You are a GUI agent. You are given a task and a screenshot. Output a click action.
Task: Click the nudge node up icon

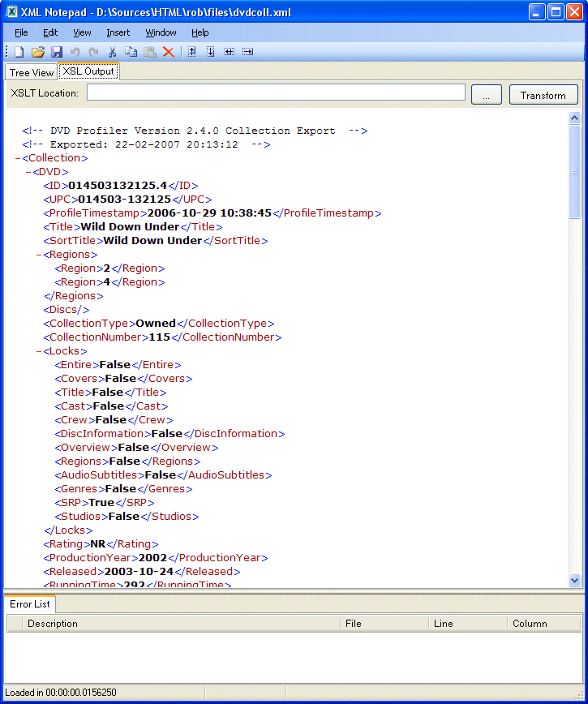(191, 52)
